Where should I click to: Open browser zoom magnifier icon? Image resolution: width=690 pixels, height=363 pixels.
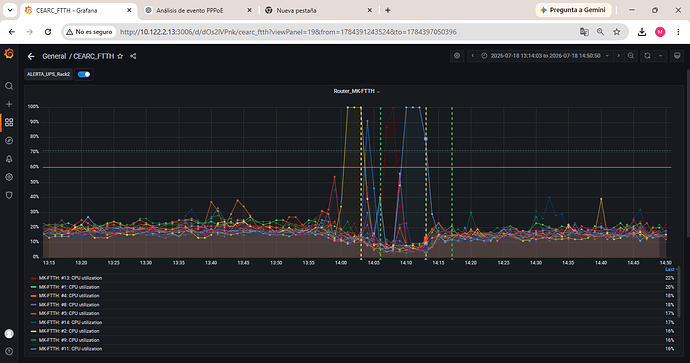coord(600,32)
